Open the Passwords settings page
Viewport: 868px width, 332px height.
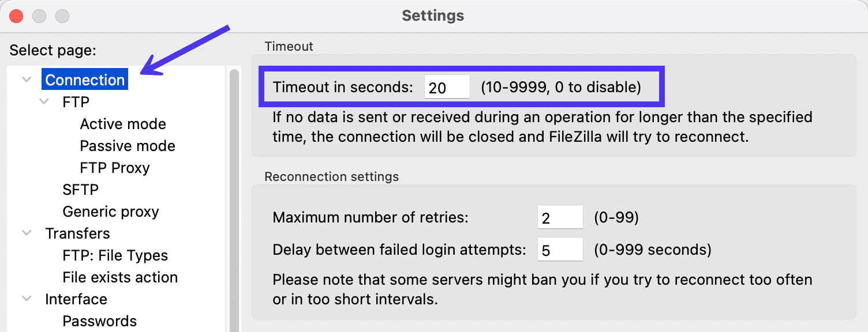tap(99, 320)
